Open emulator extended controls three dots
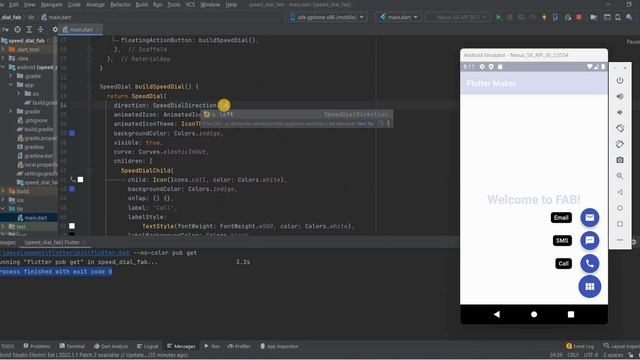Screen dimensions: 640x360 click(x=620, y=240)
